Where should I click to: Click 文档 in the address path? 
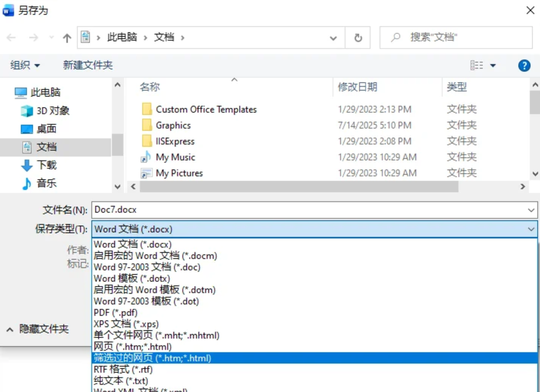(164, 37)
